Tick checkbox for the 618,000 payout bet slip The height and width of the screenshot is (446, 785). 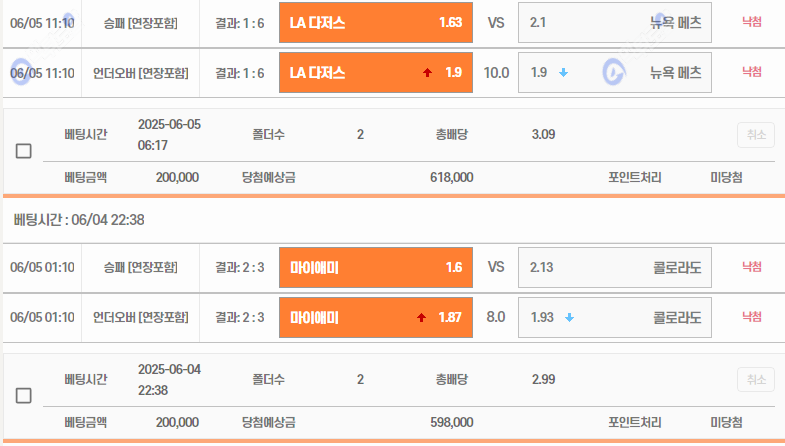pos(24,151)
